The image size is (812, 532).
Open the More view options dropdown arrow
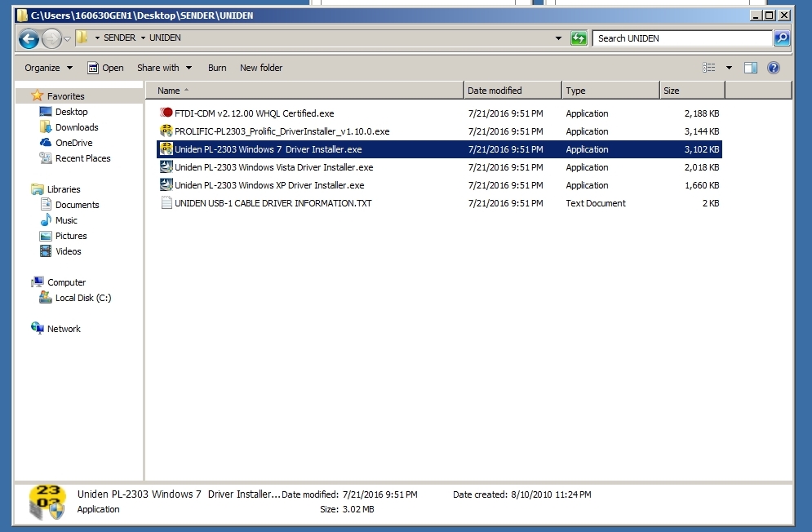(729, 68)
